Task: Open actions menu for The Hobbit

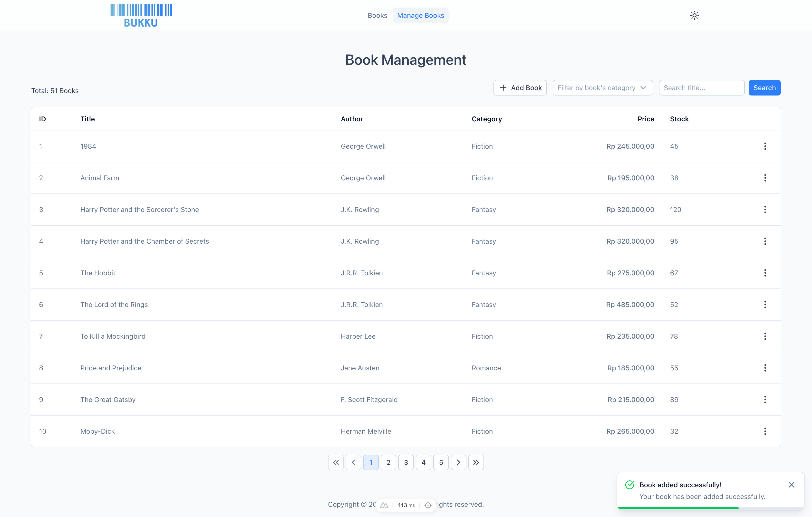Action: coord(765,273)
